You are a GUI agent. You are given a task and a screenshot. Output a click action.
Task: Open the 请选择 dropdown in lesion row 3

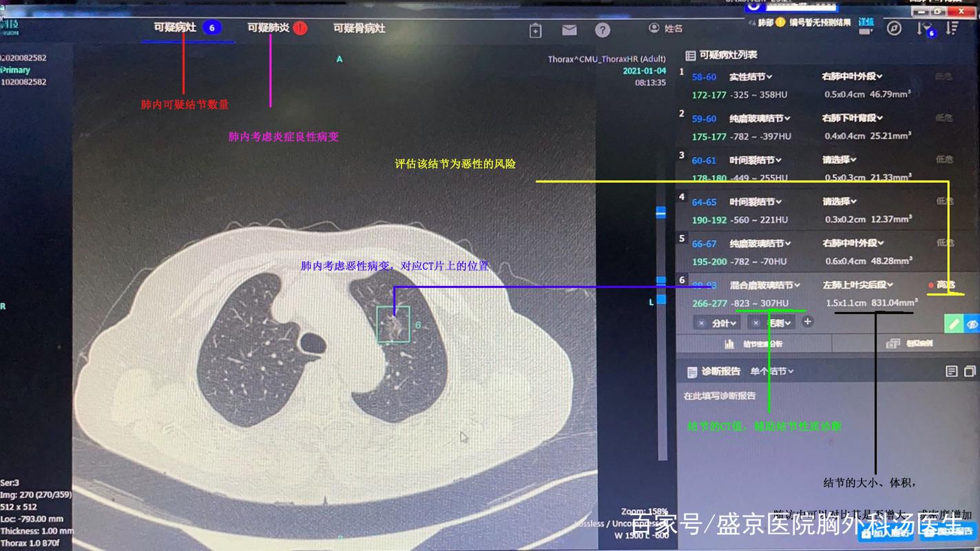point(840,160)
